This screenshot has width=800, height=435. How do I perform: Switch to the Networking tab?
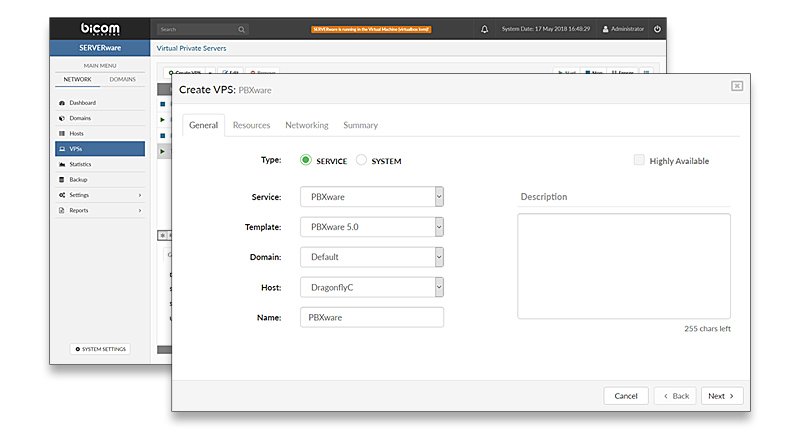(307, 125)
